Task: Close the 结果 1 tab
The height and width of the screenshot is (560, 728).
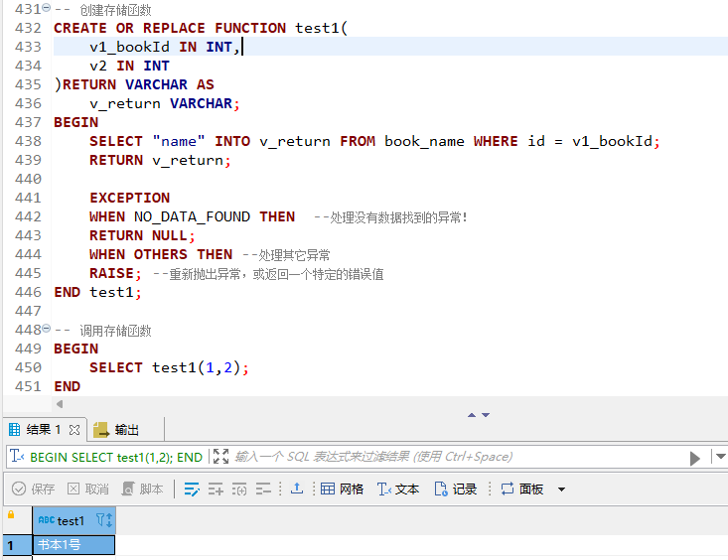Action: [74, 430]
